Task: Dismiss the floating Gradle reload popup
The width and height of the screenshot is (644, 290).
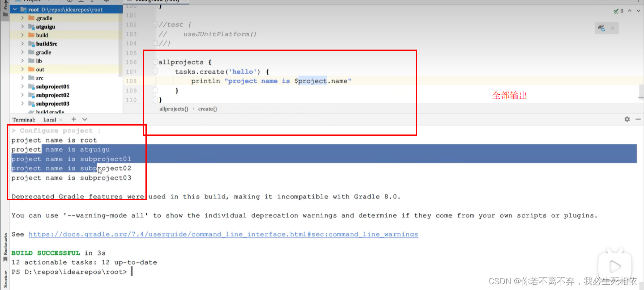Action: pyautogui.click(x=612, y=28)
